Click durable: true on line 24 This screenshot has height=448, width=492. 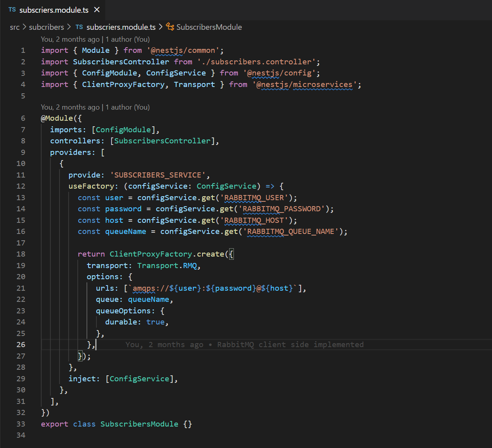135,322
